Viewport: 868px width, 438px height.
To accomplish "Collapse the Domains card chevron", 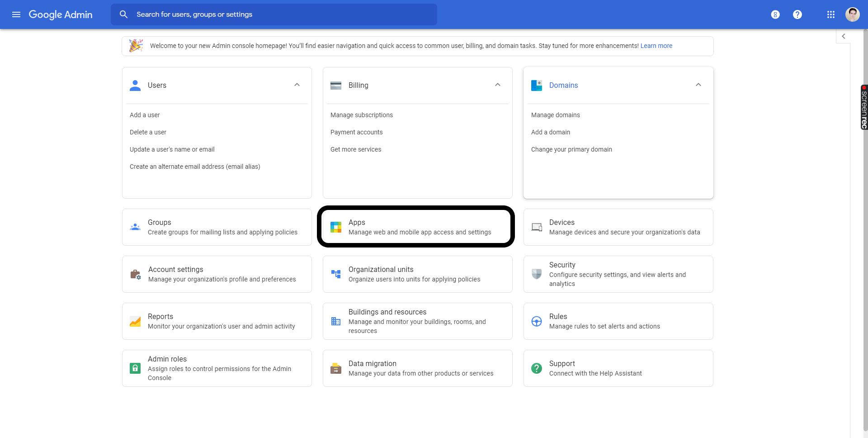I will click(698, 85).
